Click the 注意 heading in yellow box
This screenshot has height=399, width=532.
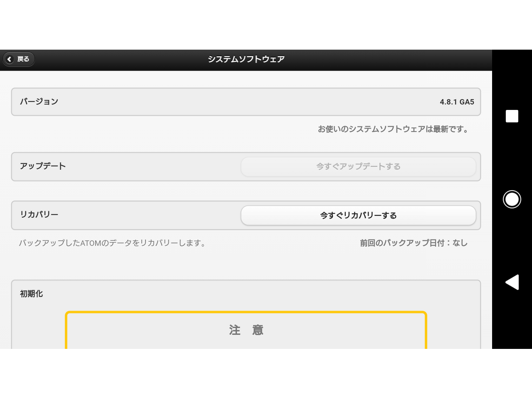click(246, 330)
